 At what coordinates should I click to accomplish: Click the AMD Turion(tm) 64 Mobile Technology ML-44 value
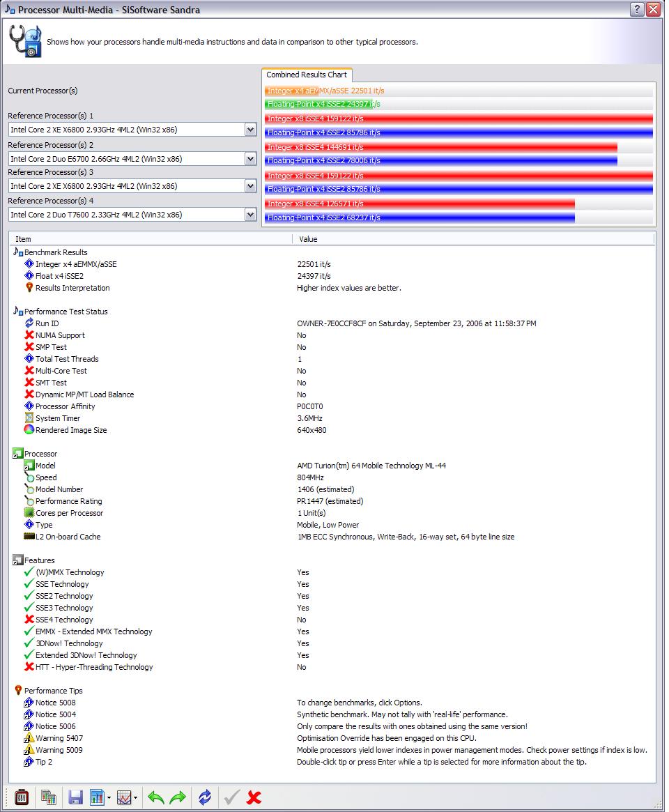click(x=371, y=466)
